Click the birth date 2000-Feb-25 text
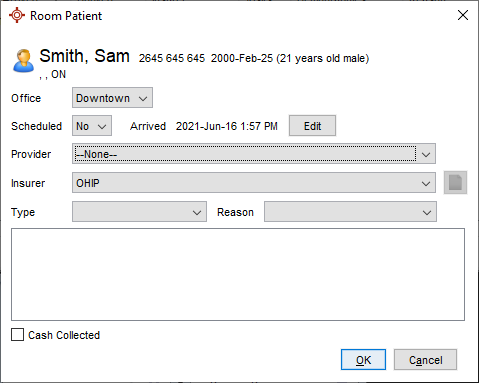Image resolution: width=479 pixels, height=383 pixels. [242, 58]
